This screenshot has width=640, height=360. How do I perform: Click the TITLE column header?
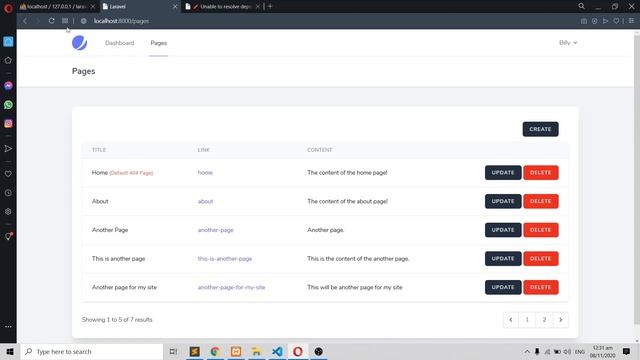[99, 150]
